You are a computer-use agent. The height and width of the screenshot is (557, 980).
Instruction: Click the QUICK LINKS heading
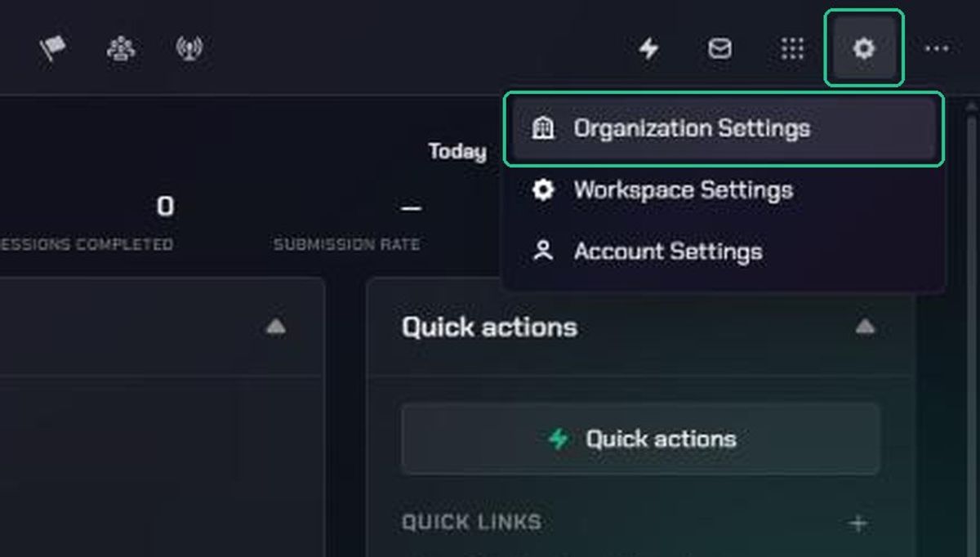point(471,523)
